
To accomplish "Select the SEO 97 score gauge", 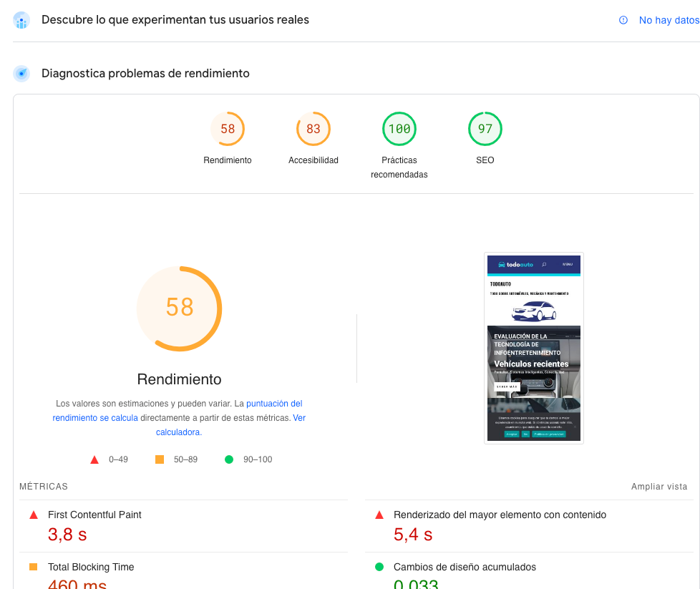I will pos(485,129).
